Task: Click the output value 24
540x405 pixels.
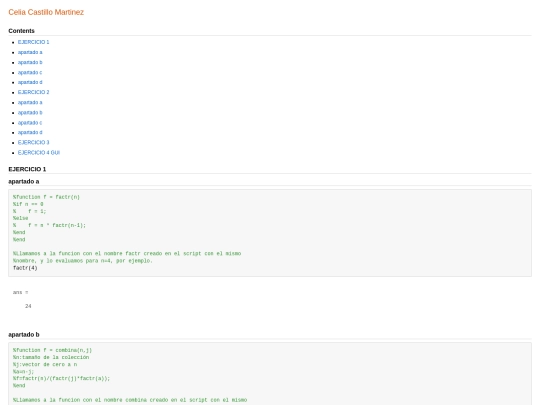Action: [28, 306]
